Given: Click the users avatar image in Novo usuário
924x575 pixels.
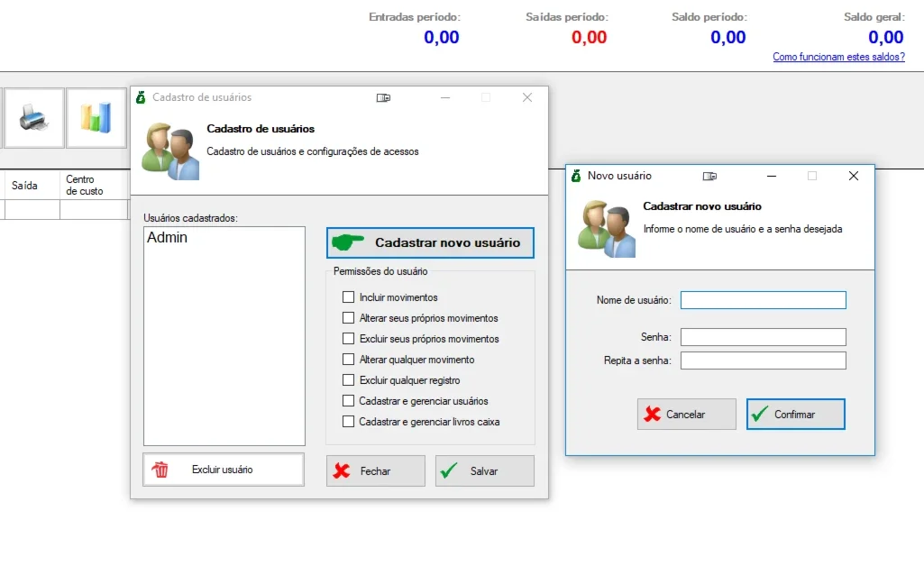Looking at the screenshot, I should click(607, 229).
